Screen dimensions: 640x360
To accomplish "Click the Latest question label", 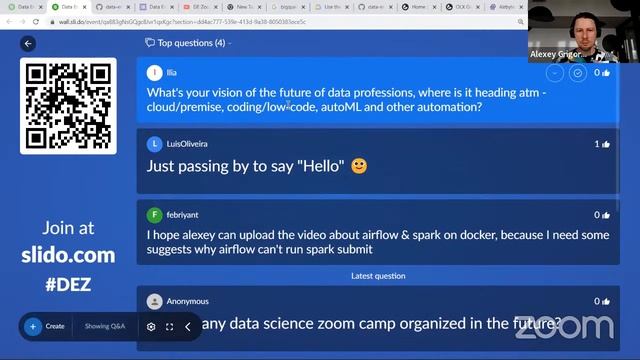I will click(x=378, y=276).
